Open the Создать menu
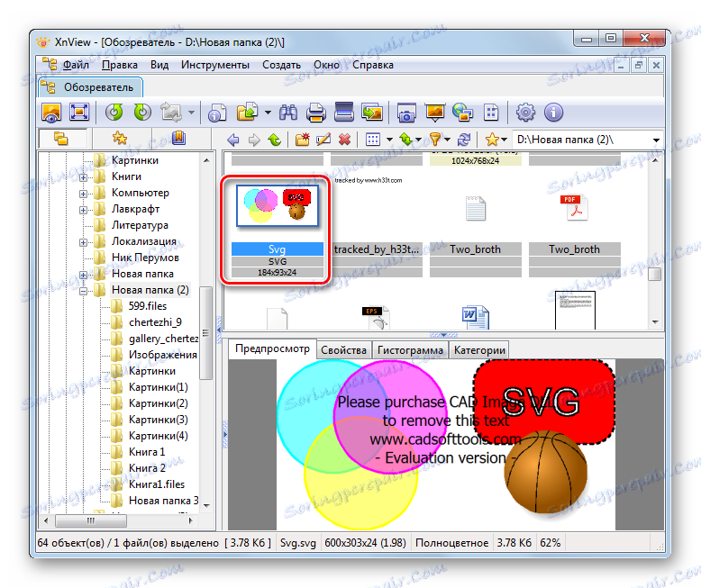The width and height of the screenshot is (701, 588). [281, 65]
